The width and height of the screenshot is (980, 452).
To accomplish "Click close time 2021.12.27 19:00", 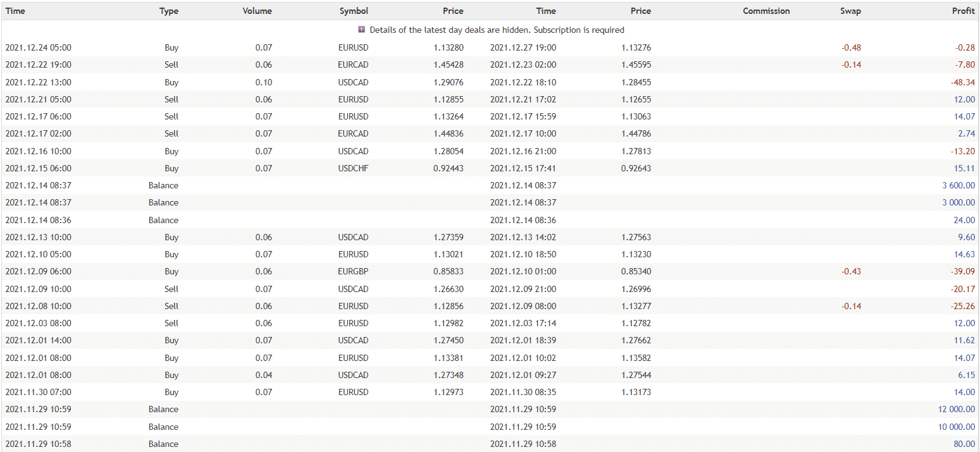I will click(x=523, y=47).
